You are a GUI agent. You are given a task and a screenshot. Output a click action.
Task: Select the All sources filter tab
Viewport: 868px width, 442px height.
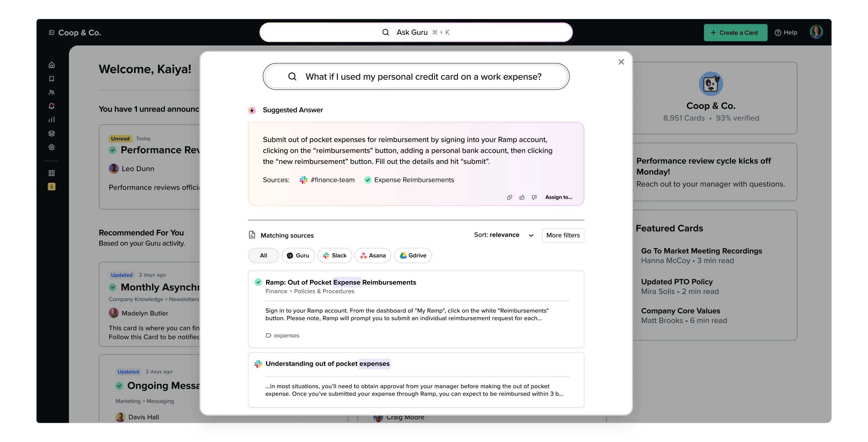point(263,256)
